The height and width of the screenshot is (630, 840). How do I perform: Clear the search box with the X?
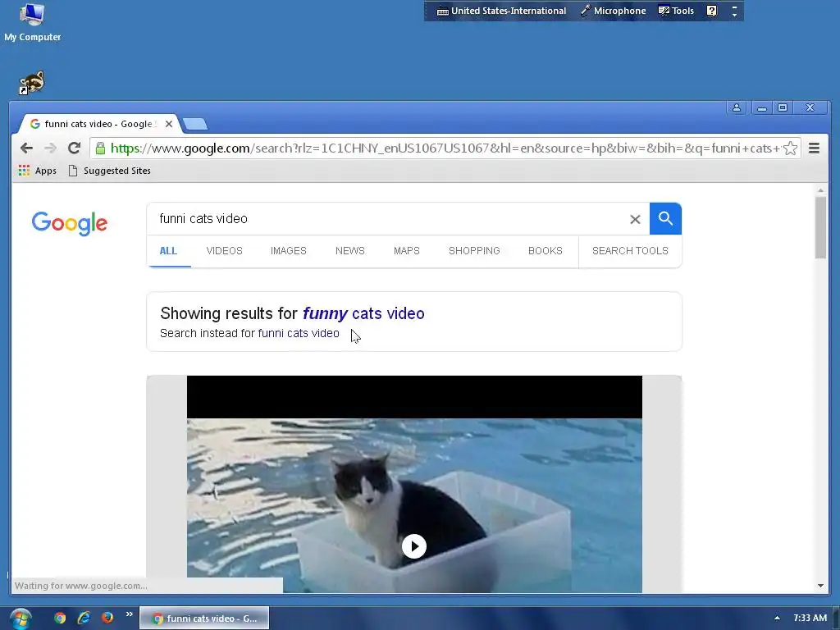point(635,219)
